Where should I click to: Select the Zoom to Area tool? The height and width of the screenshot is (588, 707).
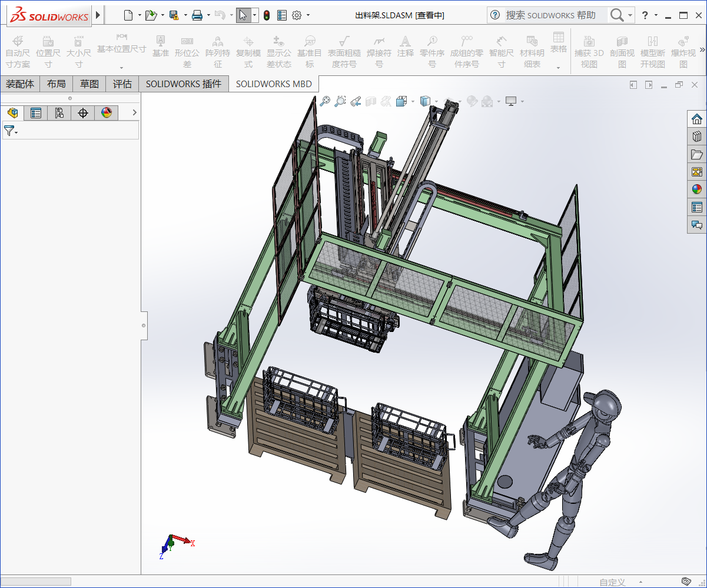(340, 101)
